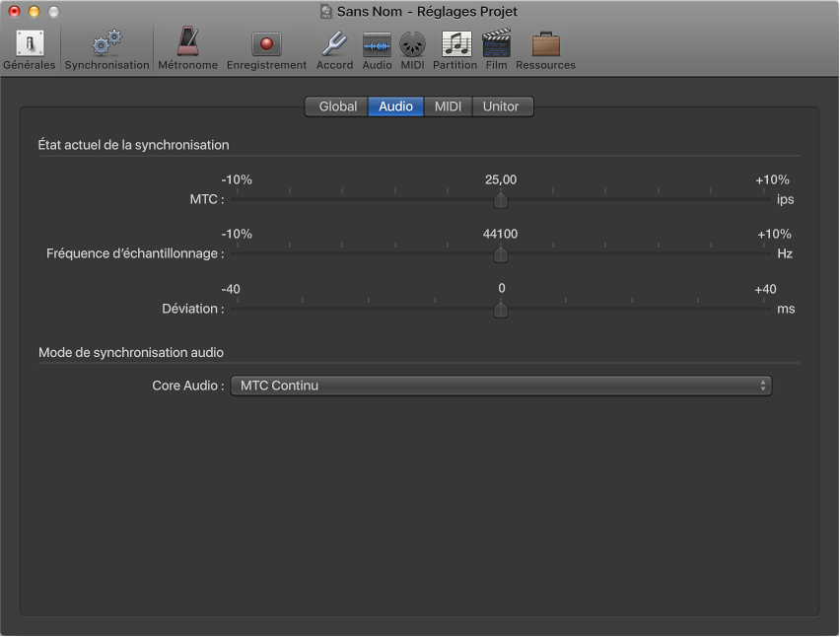Click the Mode de synchronisation audio heading
The width and height of the screenshot is (840, 637).
[x=131, y=353]
